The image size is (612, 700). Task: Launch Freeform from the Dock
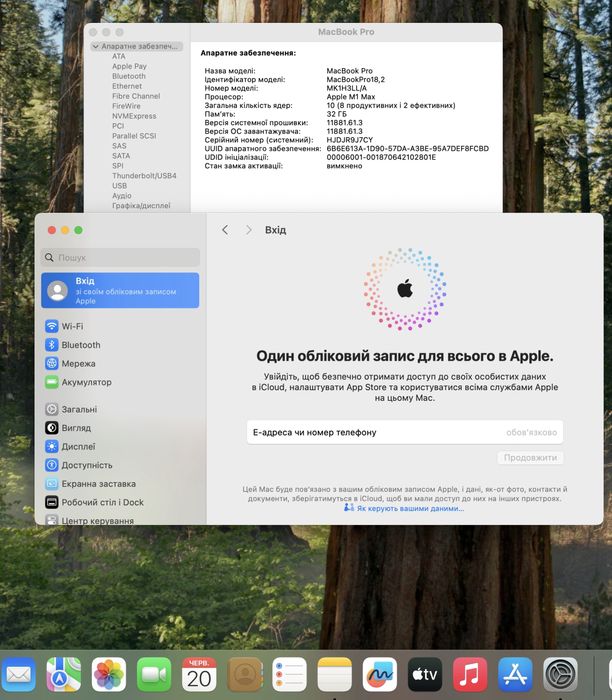pos(380,674)
